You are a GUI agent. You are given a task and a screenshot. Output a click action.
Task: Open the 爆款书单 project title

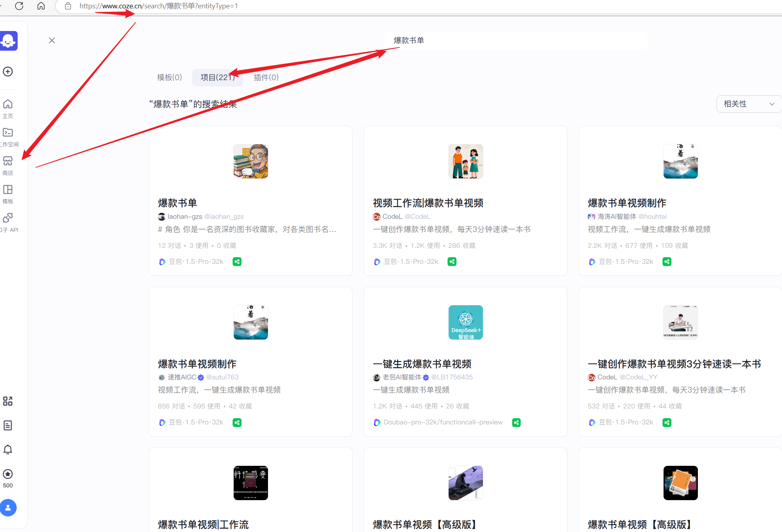click(x=177, y=203)
